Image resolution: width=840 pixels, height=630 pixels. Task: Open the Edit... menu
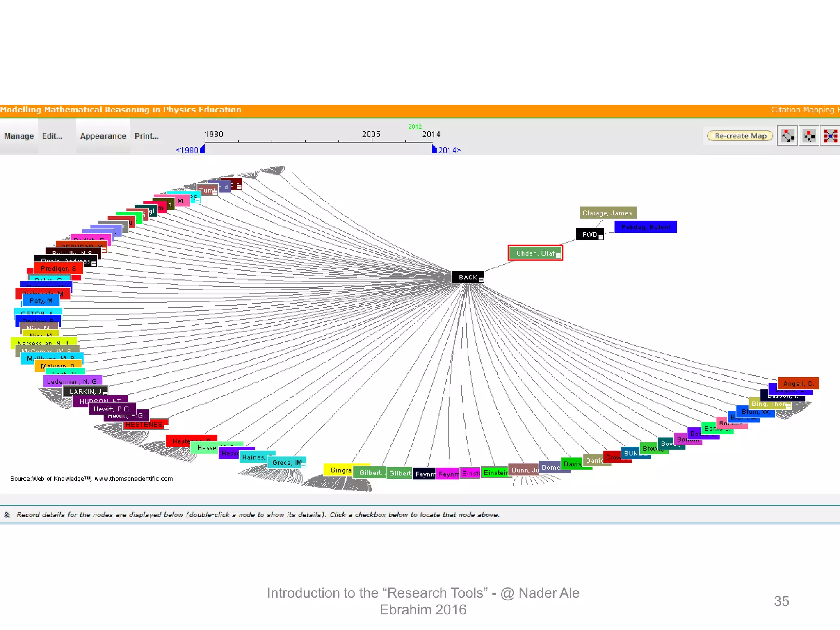pos(52,136)
